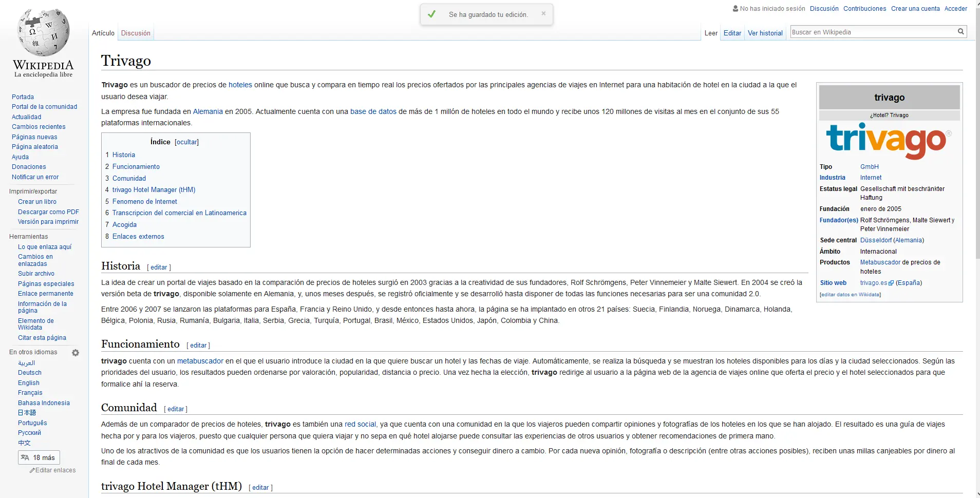
Task: Open the Português language version
Action: coord(32,423)
